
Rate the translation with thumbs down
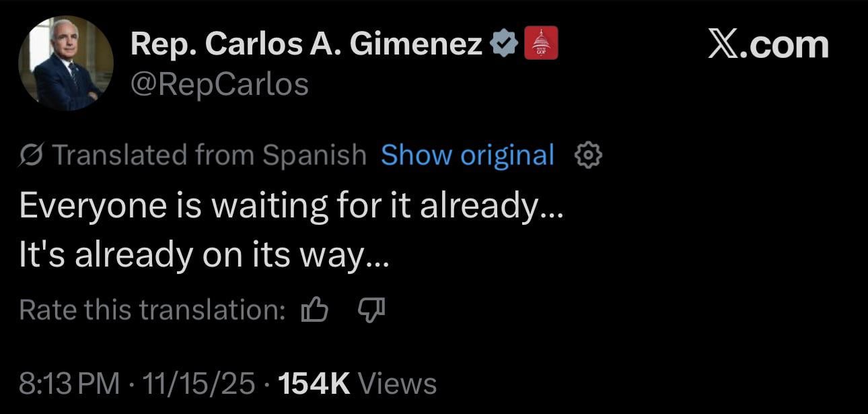pyautogui.click(x=371, y=310)
